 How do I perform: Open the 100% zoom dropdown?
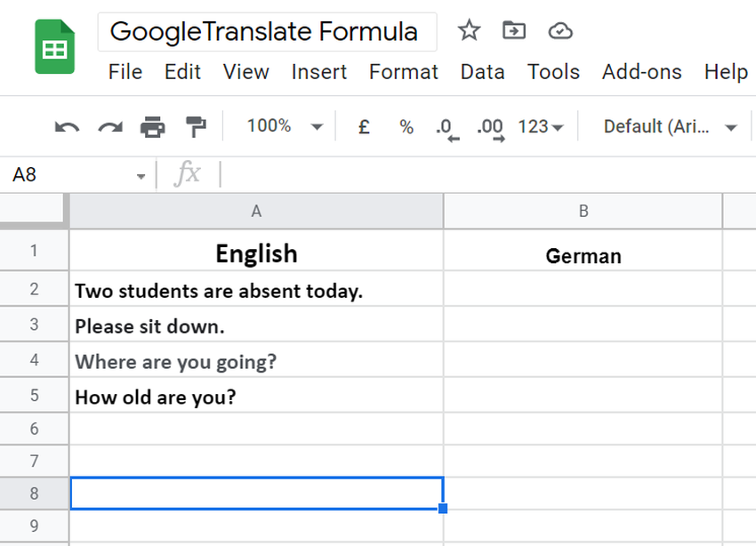[284, 126]
